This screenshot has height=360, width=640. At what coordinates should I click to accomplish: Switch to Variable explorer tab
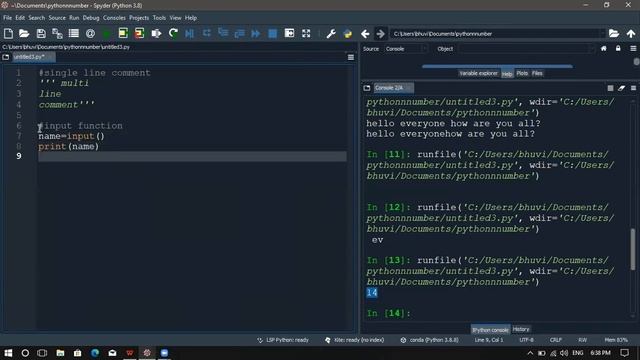[x=478, y=73]
